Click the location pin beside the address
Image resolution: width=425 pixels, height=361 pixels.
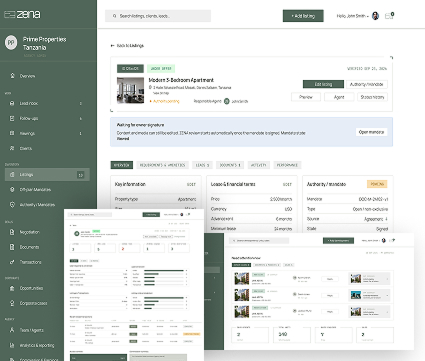click(x=150, y=87)
